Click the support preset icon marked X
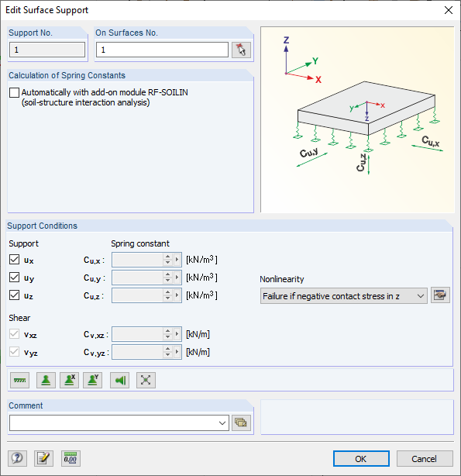 click(70, 380)
